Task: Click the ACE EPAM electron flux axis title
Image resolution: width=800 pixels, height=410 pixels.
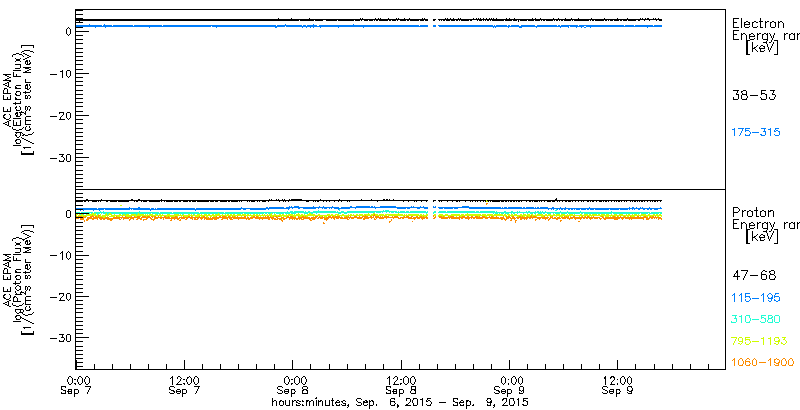Action: click(x=19, y=99)
